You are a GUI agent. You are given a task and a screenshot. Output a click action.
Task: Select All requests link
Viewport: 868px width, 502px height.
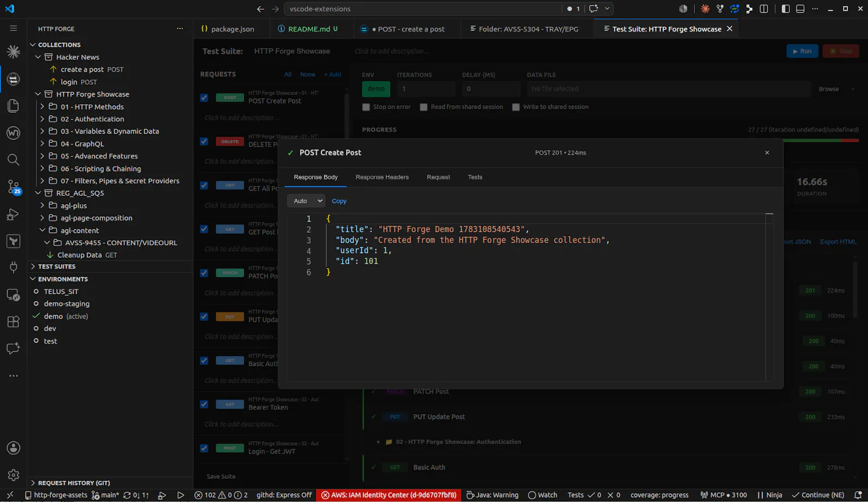[288, 74]
